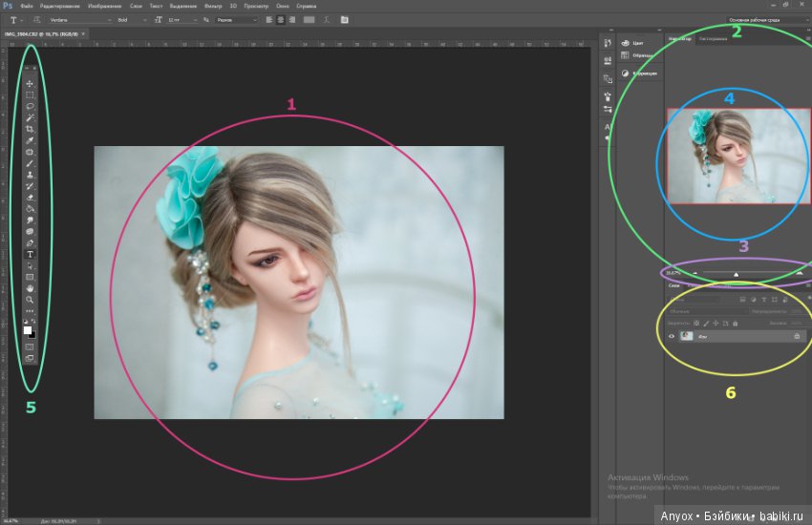Viewport: 812px width, 525px height.
Task: Select the Eyedropper tool
Action: [30, 140]
